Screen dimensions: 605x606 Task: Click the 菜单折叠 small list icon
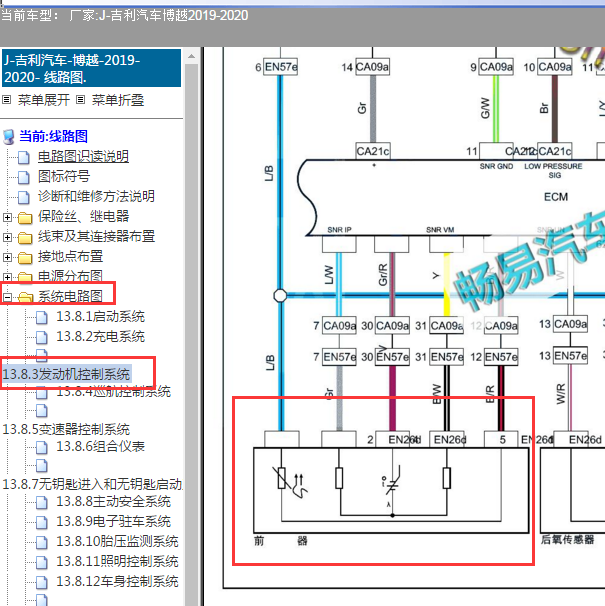click(80, 100)
